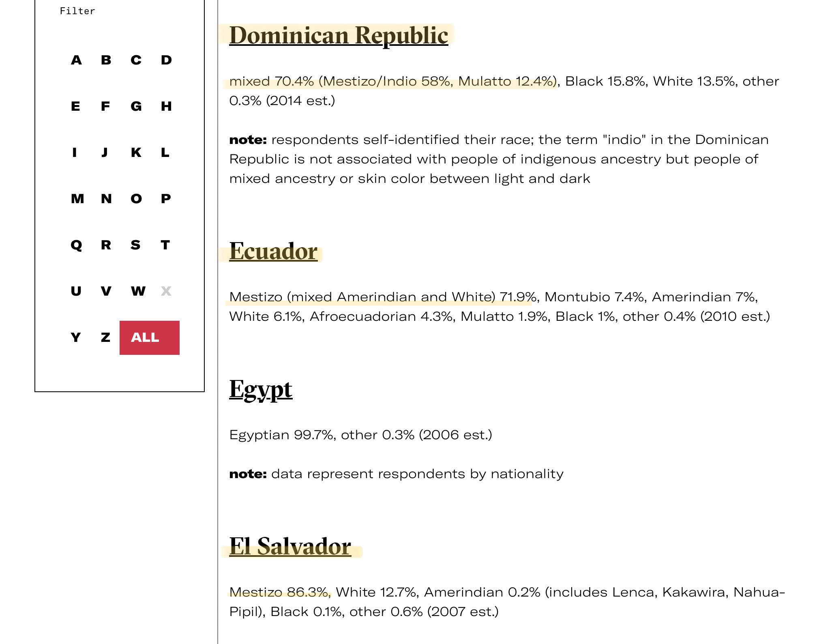This screenshot has width=821, height=644.
Task: Filter countries by letter W
Action: click(x=138, y=292)
